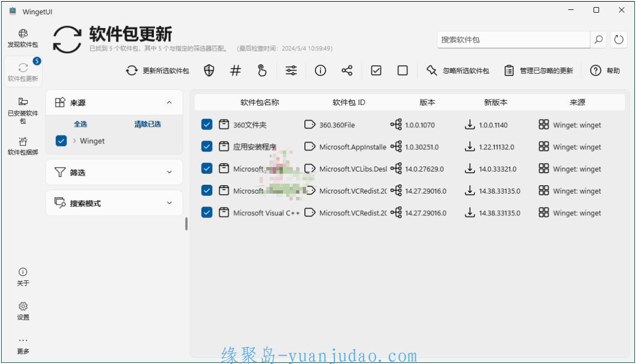Open Installed Packages (已安装软件包) page
Image resolution: width=636 pixels, height=364 pixels.
[23, 110]
